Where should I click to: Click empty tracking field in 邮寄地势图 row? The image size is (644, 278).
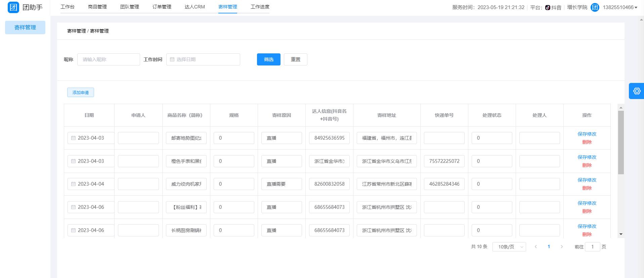coord(444,138)
